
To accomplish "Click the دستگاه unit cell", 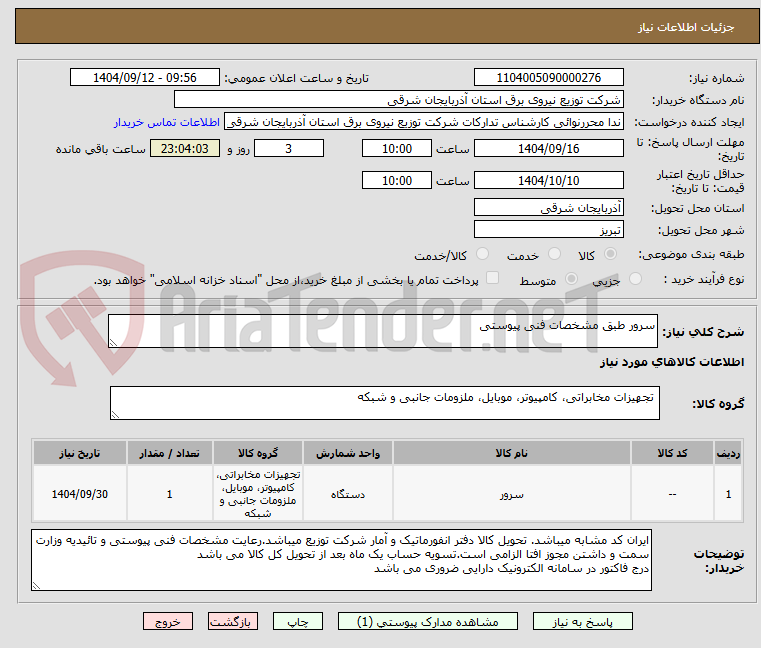I will (x=348, y=494).
